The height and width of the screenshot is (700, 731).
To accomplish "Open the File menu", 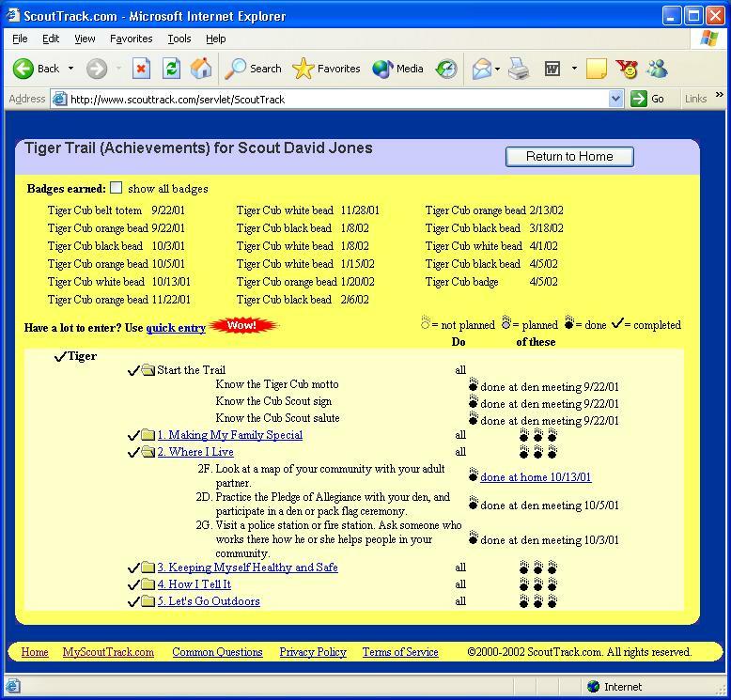I will tap(20, 39).
